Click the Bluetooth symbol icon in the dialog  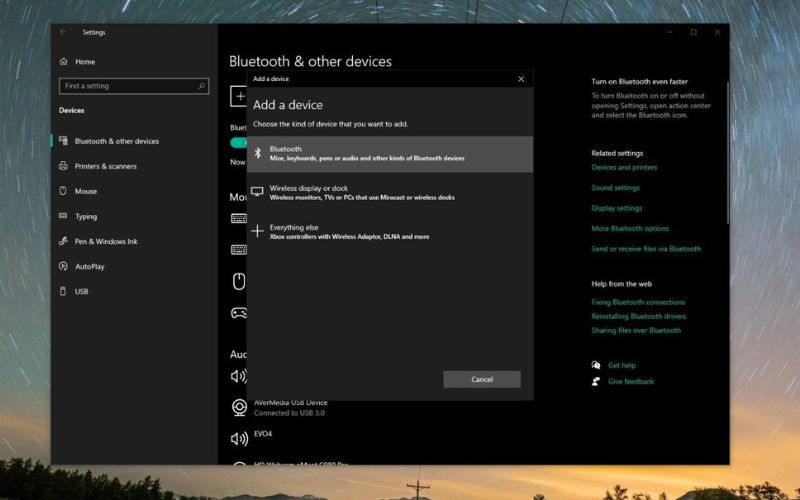[258, 153]
